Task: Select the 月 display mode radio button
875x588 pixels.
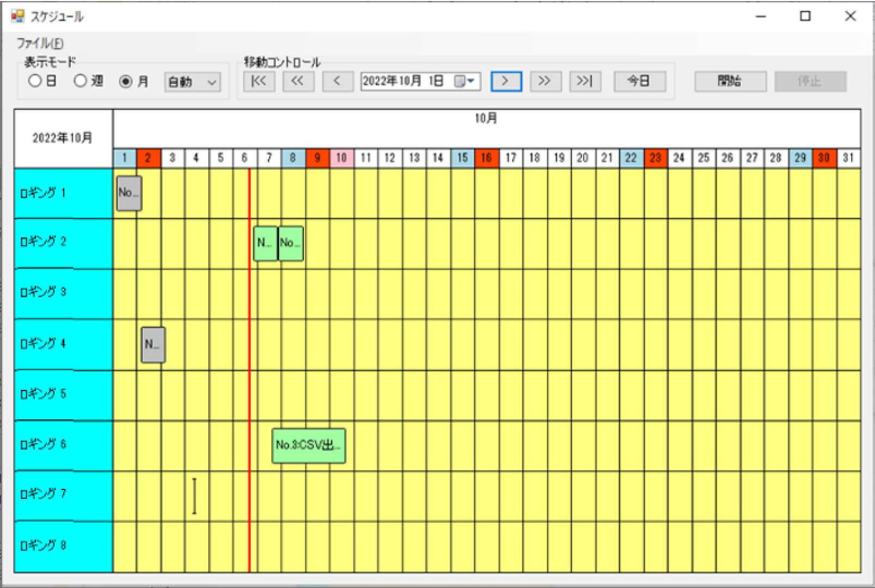Action: [126, 82]
